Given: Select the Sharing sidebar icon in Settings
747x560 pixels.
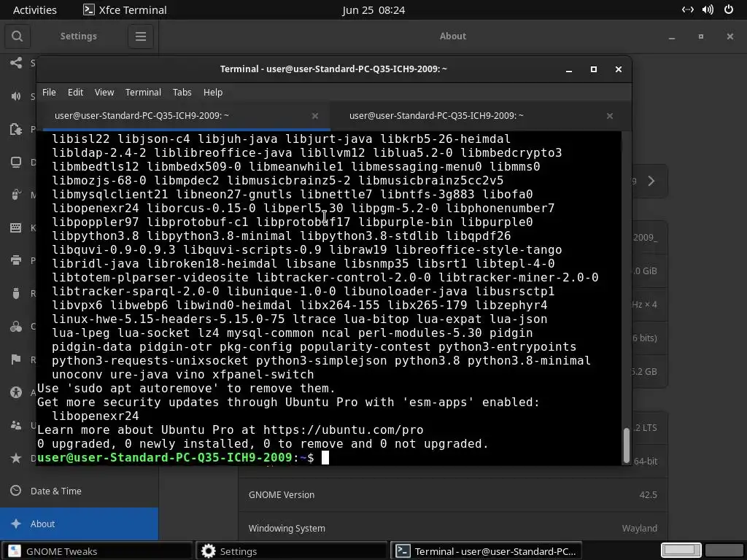Looking at the screenshot, I should pyautogui.click(x=16, y=63).
